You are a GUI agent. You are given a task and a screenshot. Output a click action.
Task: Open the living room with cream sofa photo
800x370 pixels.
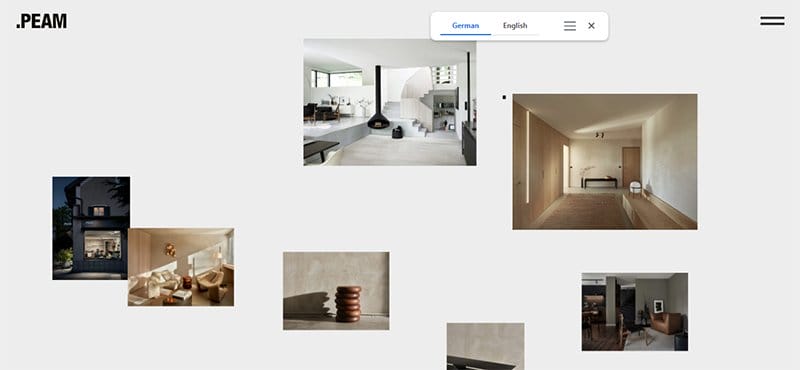coord(181,267)
